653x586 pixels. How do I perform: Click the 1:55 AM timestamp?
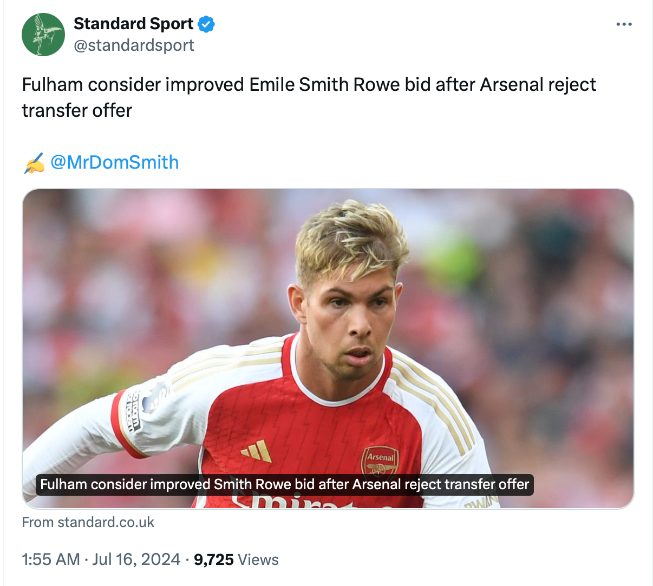49,559
